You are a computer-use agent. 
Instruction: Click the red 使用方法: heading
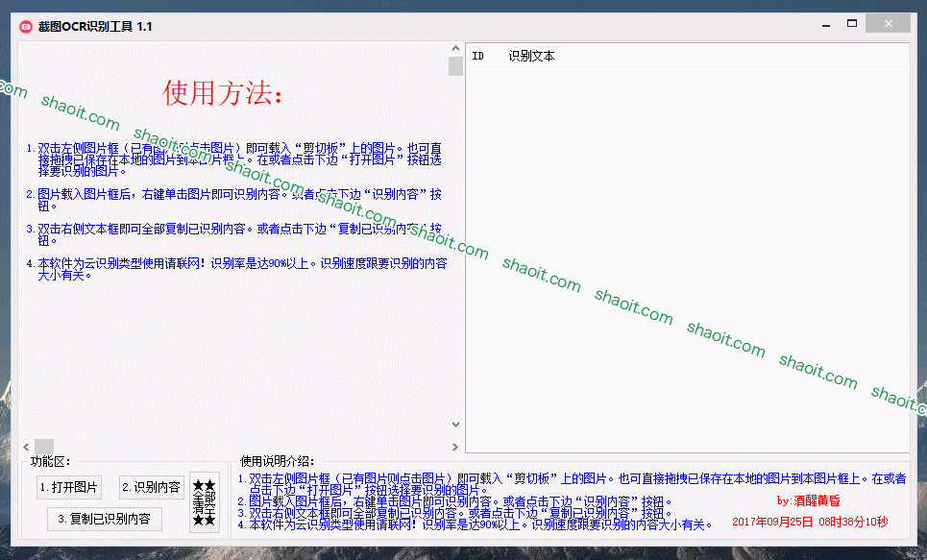point(223,93)
